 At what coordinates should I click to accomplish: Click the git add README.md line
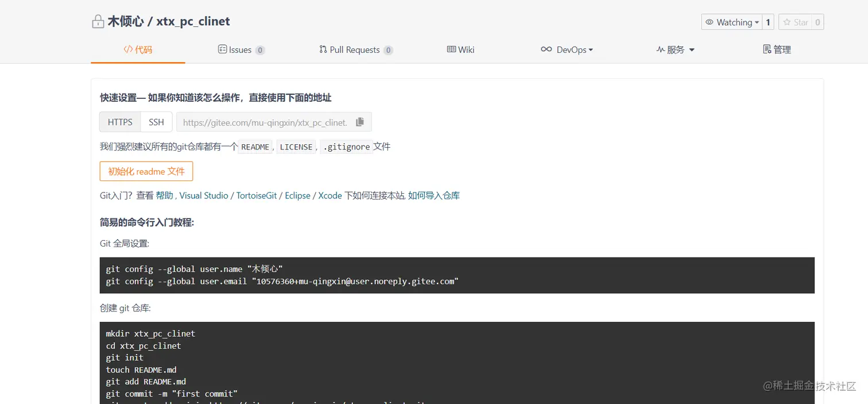[x=146, y=382]
